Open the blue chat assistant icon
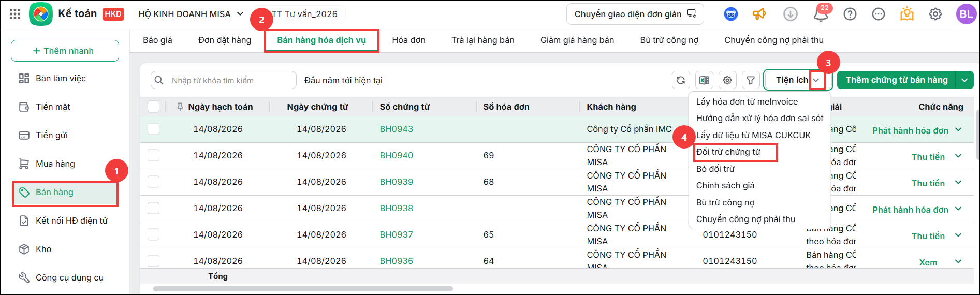Screen dimensions: 980x295 [731, 14]
